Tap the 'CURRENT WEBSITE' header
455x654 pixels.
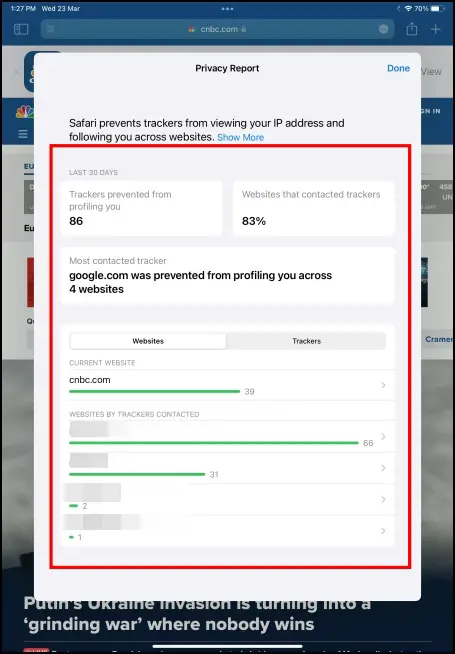pyautogui.click(x=102, y=363)
